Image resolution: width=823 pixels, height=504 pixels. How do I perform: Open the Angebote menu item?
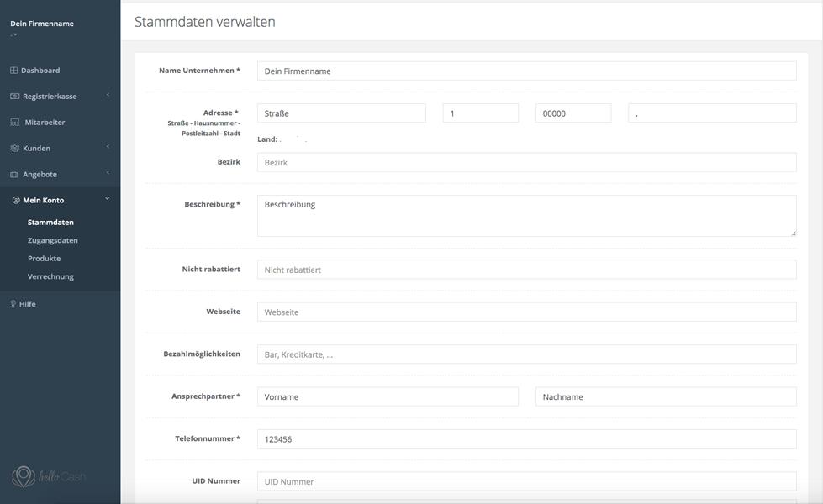(40, 174)
